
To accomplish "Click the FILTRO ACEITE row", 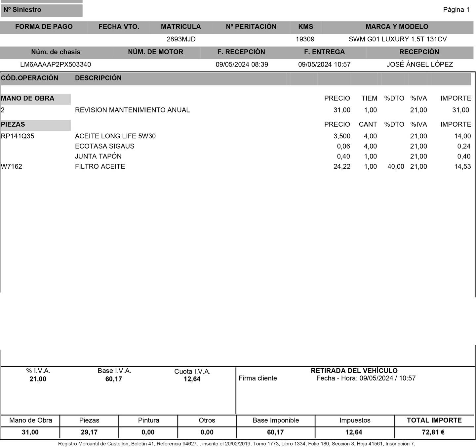I will click(100, 166).
